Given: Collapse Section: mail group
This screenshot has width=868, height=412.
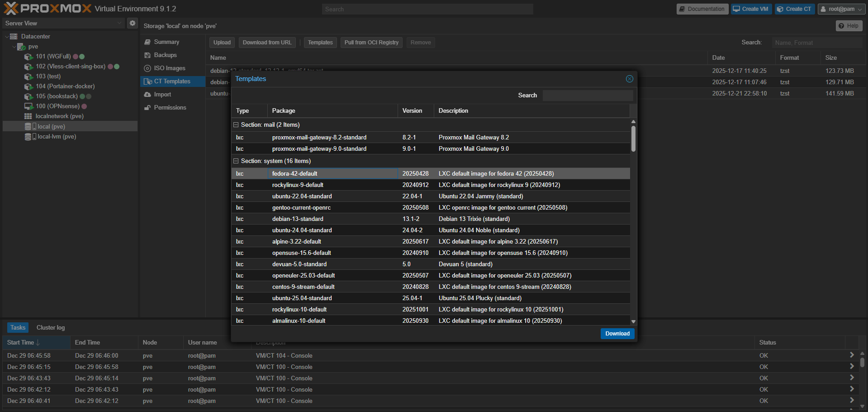Looking at the screenshot, I should tap(236, 125).
